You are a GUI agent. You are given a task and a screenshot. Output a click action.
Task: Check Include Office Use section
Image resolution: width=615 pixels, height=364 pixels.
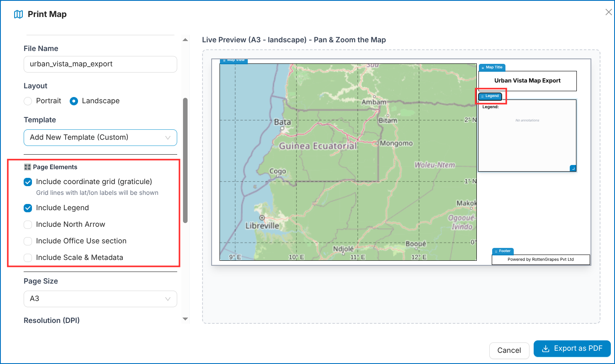point(28,241)
